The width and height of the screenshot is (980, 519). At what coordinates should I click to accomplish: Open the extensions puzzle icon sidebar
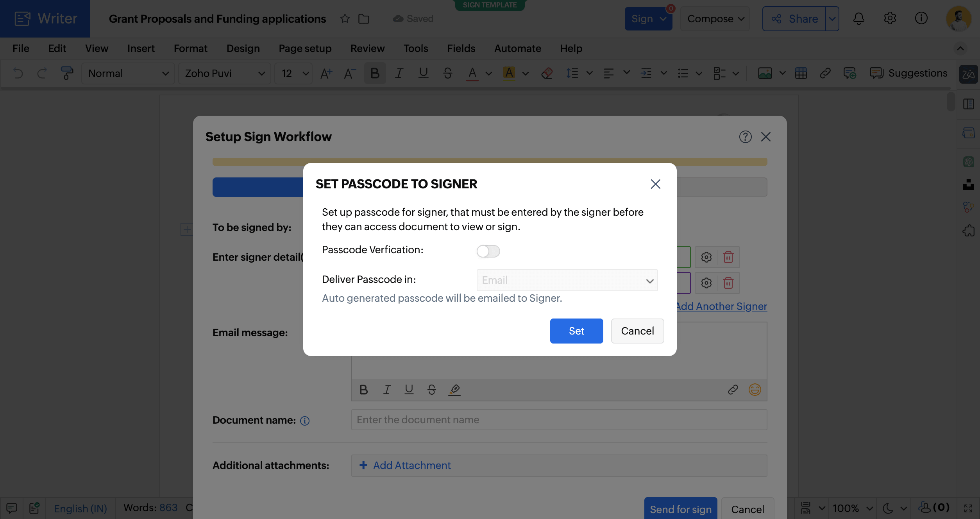pos(968,231)
